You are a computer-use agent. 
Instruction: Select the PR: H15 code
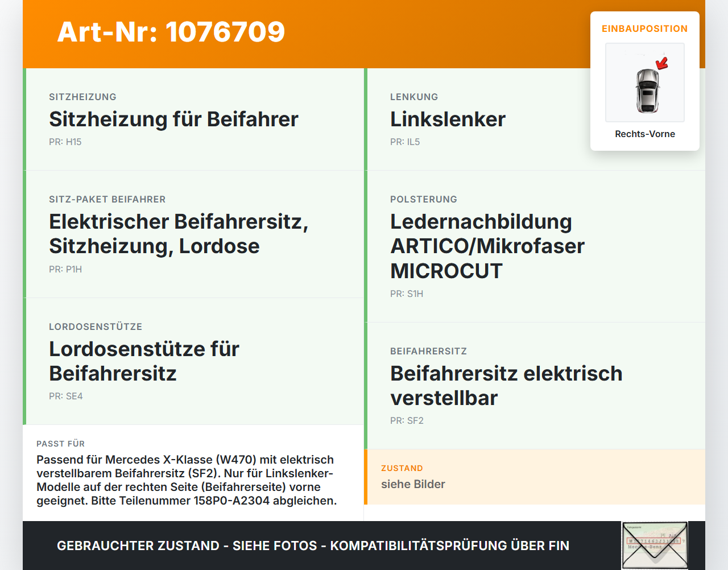pos(65,142)
